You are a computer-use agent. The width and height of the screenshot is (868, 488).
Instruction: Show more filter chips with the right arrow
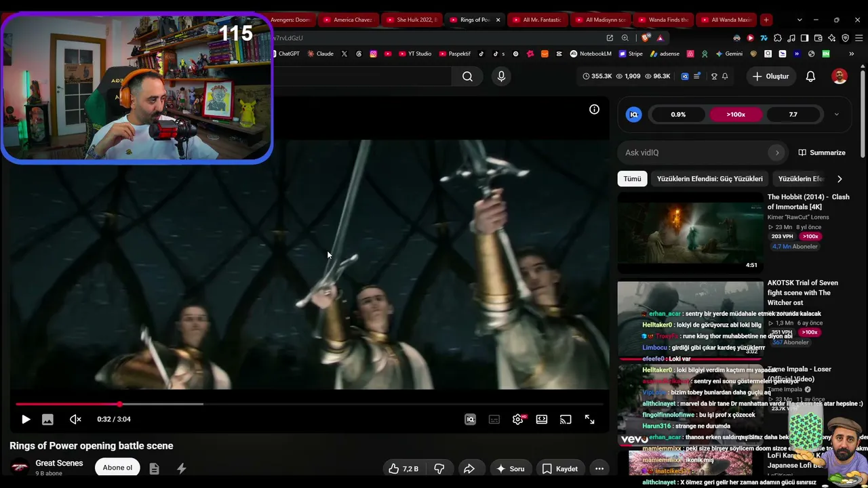[x=840, y=179]
